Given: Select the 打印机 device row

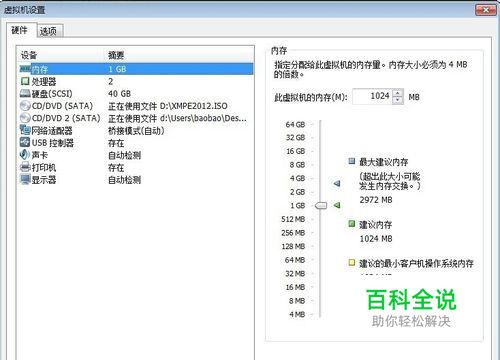Looking at the screenshot, I should point(136,168).
